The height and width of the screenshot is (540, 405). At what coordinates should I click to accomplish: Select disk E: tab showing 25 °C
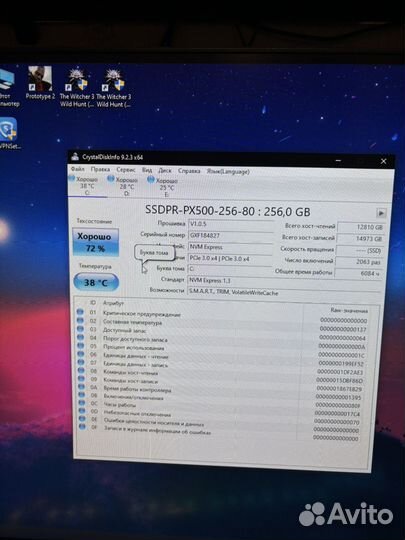167,188
